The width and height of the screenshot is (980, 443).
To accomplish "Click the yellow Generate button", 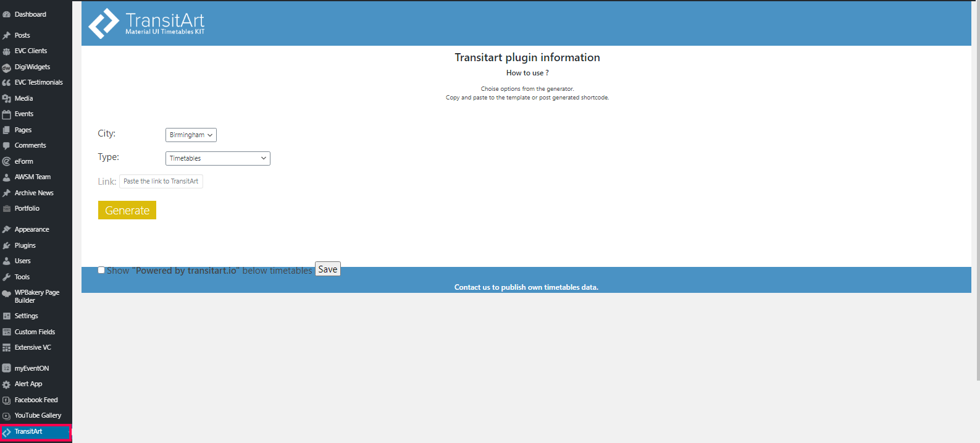I will pyautogui.click(x=127, y=210).
